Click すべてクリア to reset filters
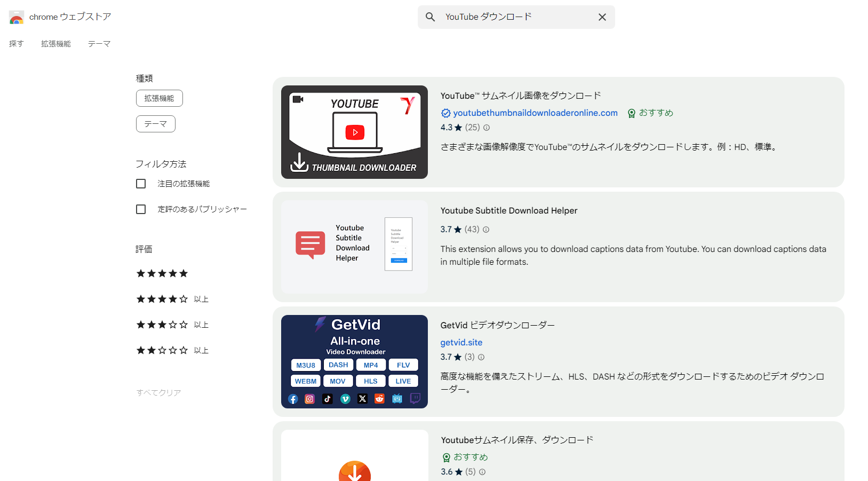Image resolution: width=868 pixels, height=481 pixels. tap(158, 392)
